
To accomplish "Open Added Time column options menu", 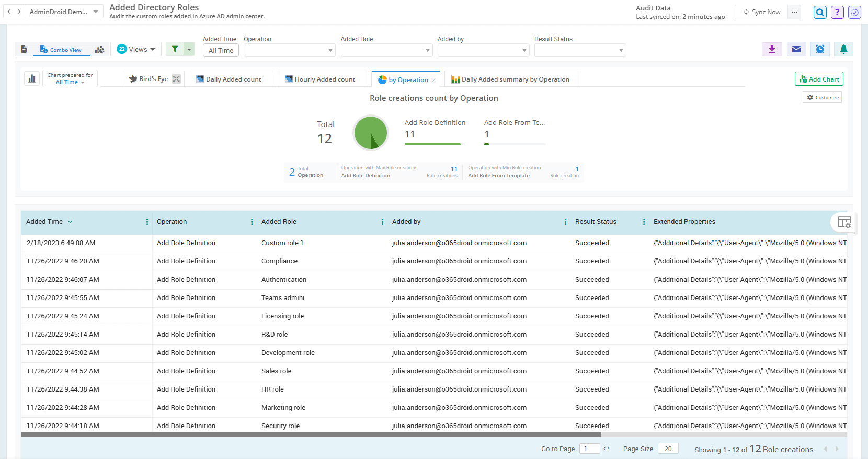I will click(x=147, y=222).
